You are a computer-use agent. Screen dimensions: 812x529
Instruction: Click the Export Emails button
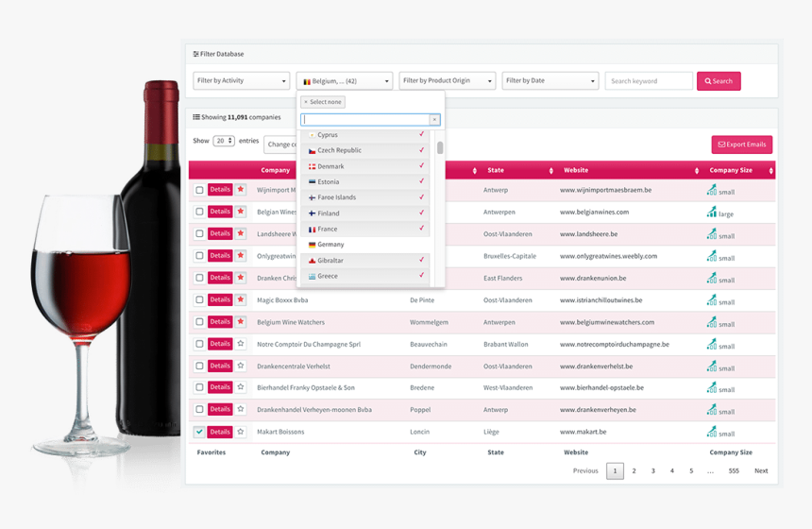coord(742,145)
